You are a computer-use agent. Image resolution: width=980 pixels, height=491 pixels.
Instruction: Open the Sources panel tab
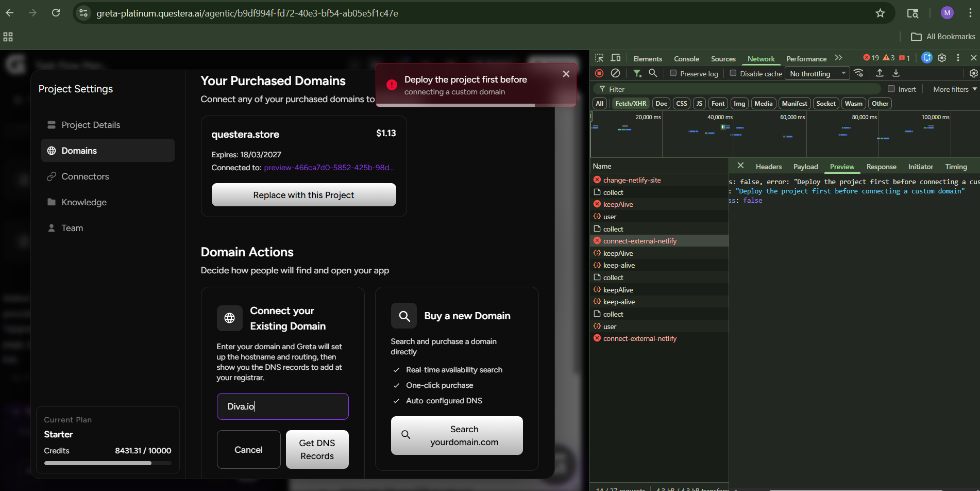click(723, 59)
